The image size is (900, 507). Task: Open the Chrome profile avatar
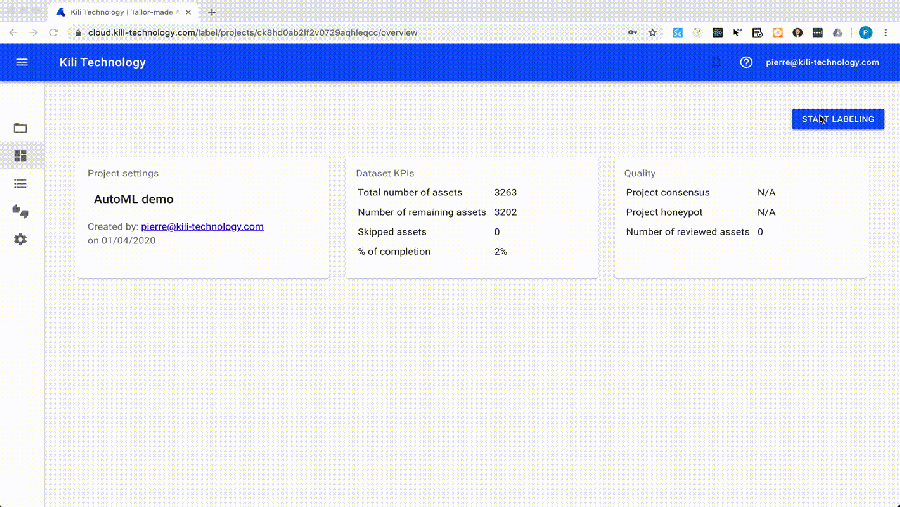pyautogui.click(x=866, y=33)
